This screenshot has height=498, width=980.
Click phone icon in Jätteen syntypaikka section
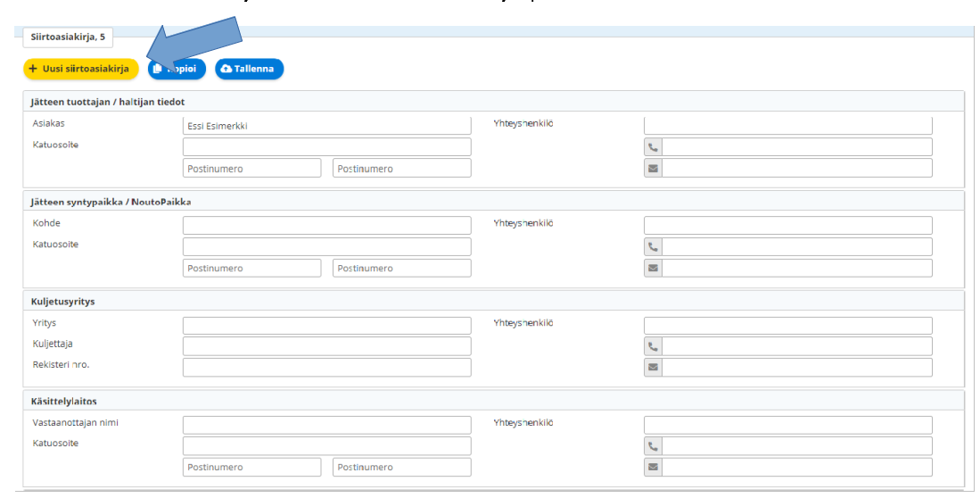click(653, 246)
